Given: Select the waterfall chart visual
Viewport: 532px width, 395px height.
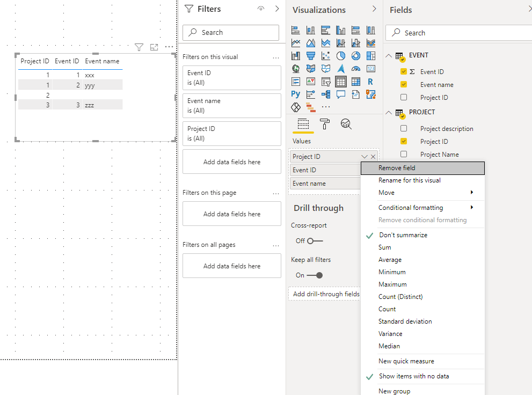Looking at the screenshot, I should tap(295, 56).
